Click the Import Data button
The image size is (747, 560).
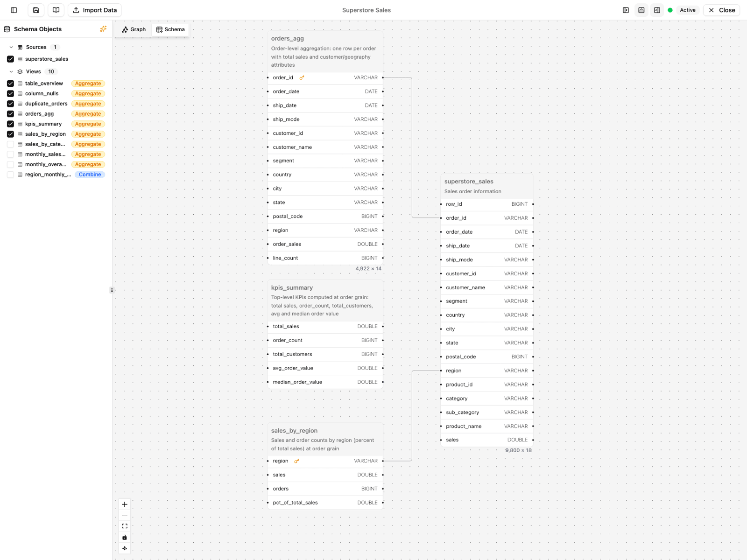94,10
